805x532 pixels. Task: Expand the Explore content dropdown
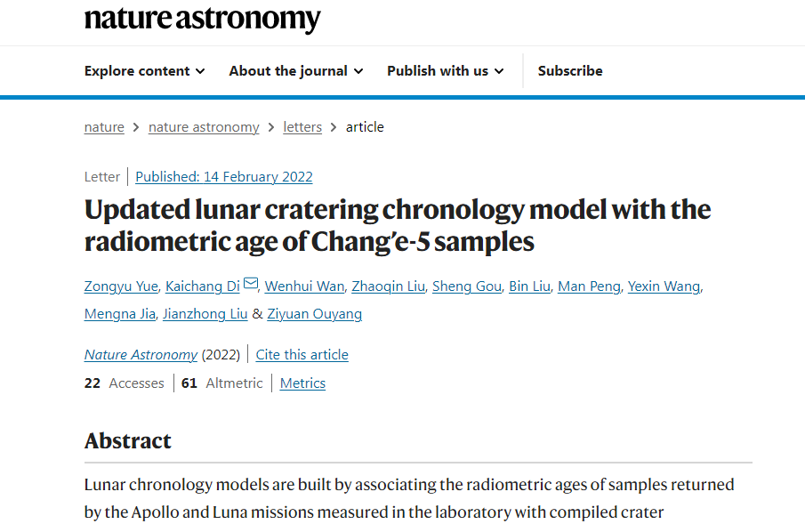144,71
